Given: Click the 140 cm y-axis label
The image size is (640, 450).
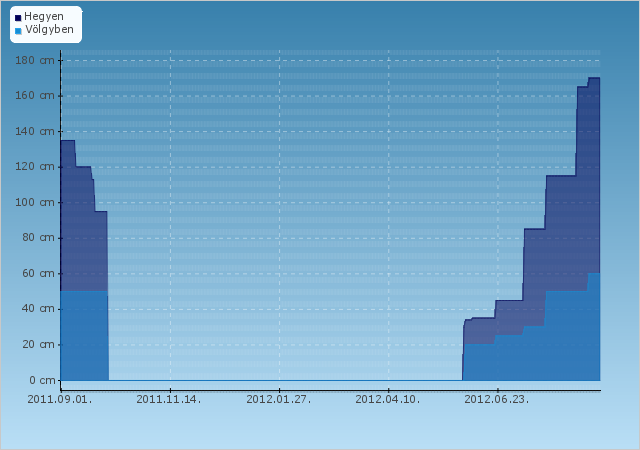Looking at the screenshot, I should (x=35, y=131).
